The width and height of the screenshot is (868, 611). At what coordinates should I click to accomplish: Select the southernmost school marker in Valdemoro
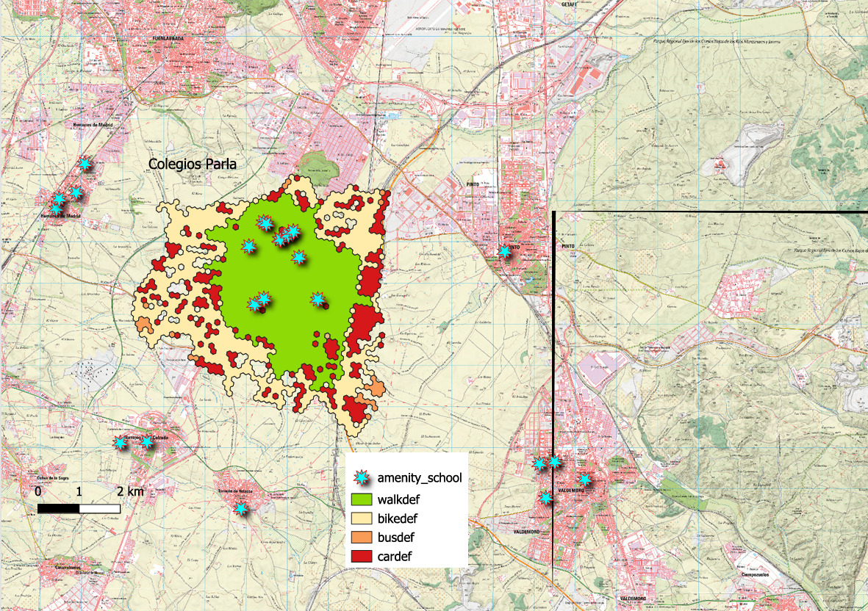click(x=546, y=497)
